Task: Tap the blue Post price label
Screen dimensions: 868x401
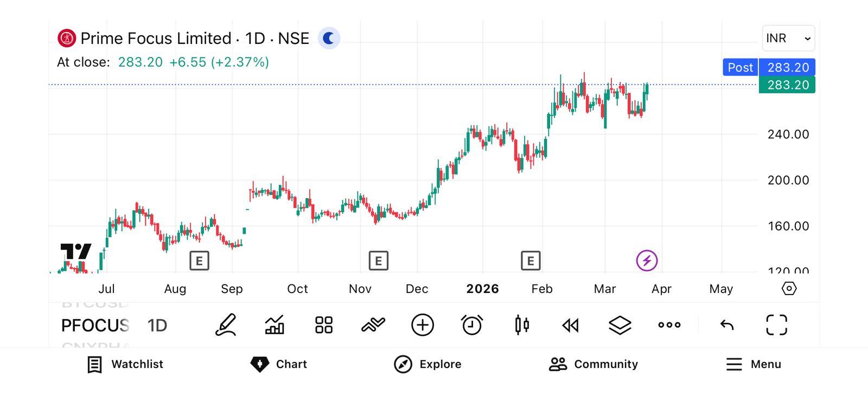Action: click(741, 67)
